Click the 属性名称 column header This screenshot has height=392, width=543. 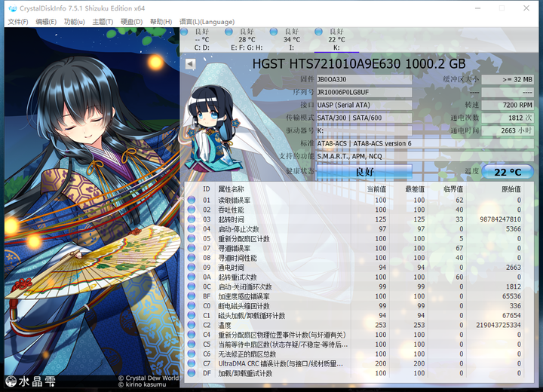tap(231, 189)
